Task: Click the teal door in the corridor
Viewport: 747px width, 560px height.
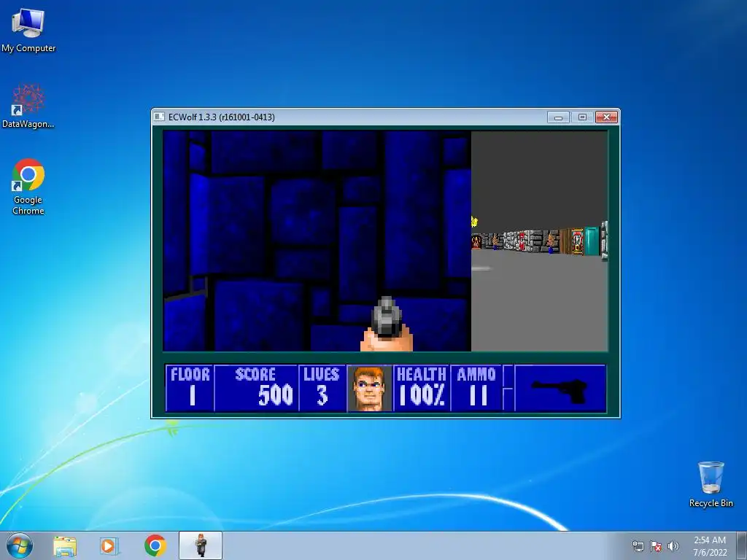Action: (591, 241)
